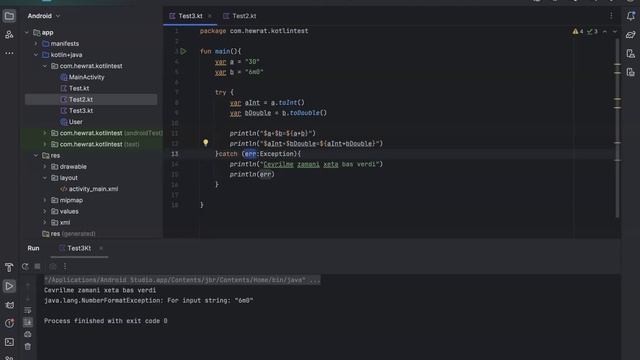Rerun Test3Kt in the Run toolbar

point(25,267)
